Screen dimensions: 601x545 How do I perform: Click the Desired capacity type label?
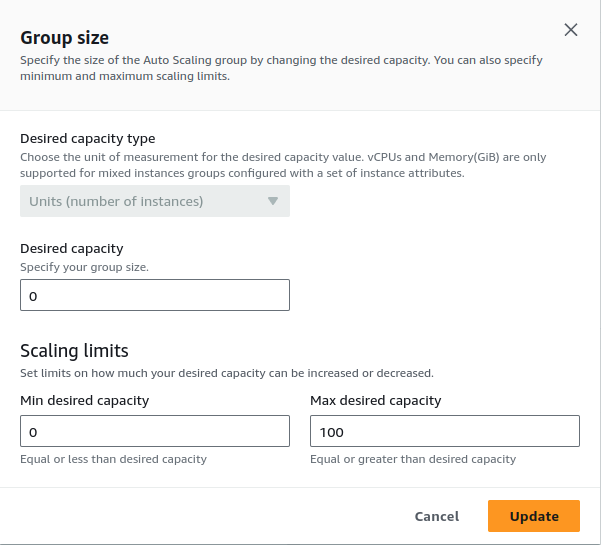tap(87, 138)
